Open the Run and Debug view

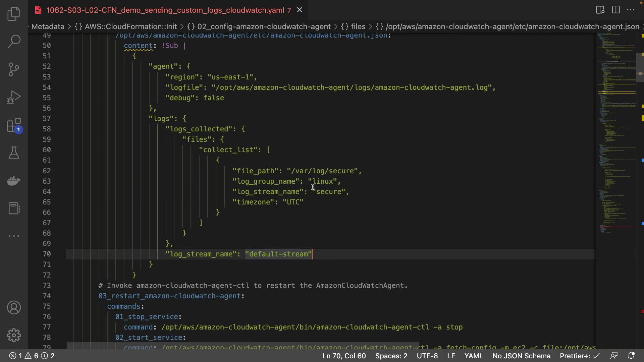pos(14,98)
